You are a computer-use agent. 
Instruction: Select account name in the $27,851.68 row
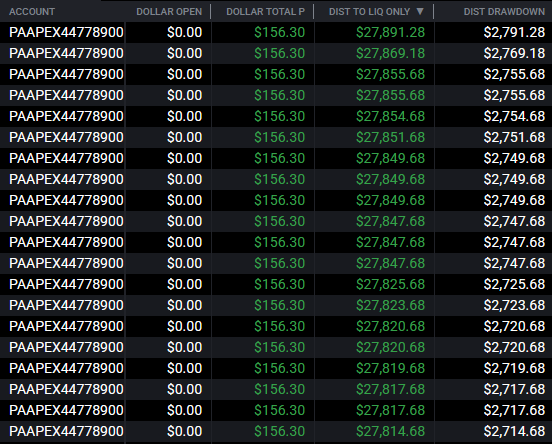click(66, 137)
